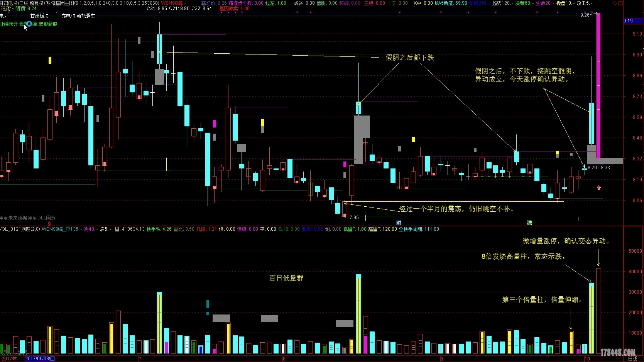Click the red $ marker below the chart
The width and height of the screenshot is (644, 362).
coord(49,223)
